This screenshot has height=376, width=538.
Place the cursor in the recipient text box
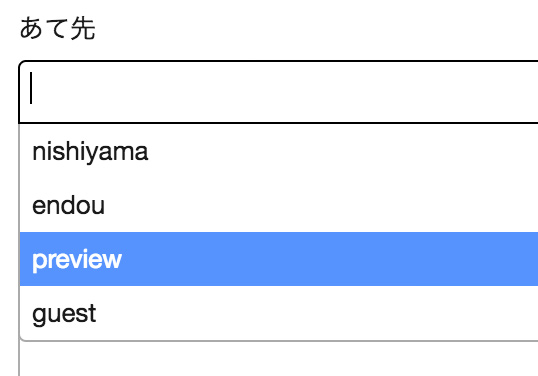pyautogui.click(x=279, y=92)
